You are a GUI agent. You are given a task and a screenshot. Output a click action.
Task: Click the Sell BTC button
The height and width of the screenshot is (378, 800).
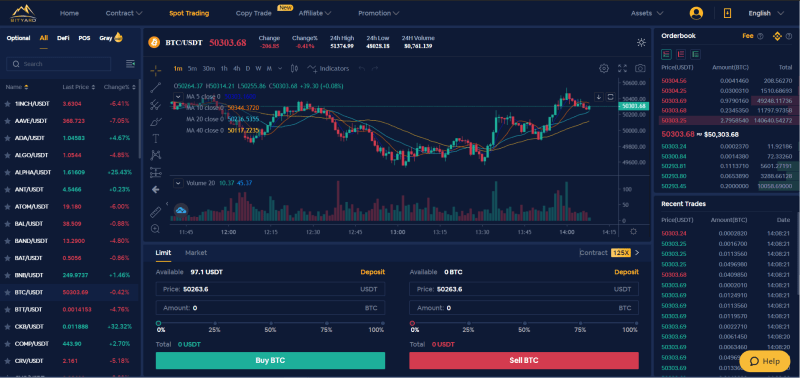click(524, 361)
